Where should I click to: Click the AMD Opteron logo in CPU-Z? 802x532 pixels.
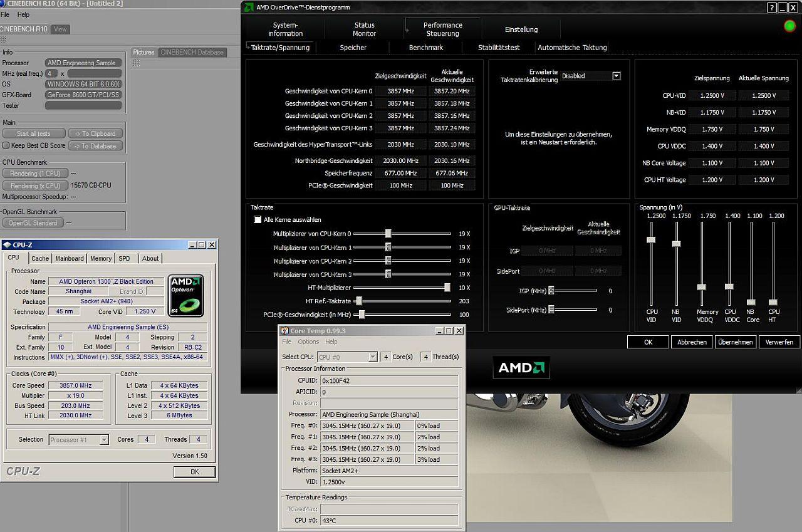[186, 295]
